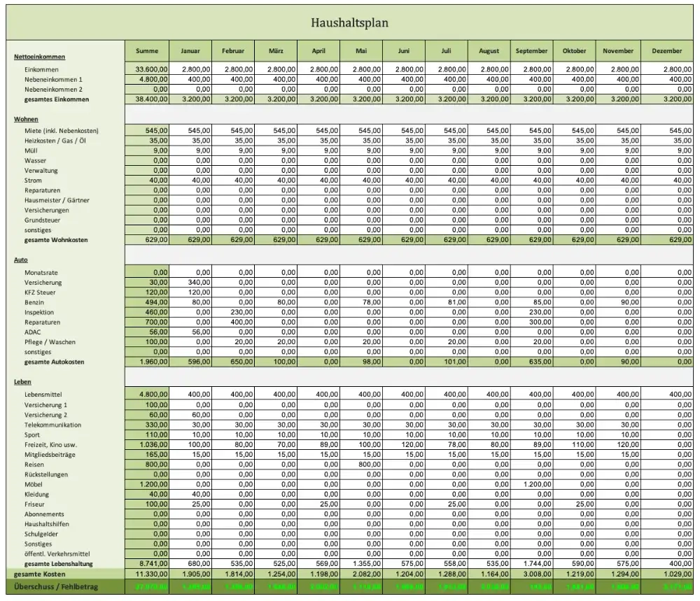Screen dimensions: 700x601
Task: Click the Wohnen section heading
Action: (26, 119)
